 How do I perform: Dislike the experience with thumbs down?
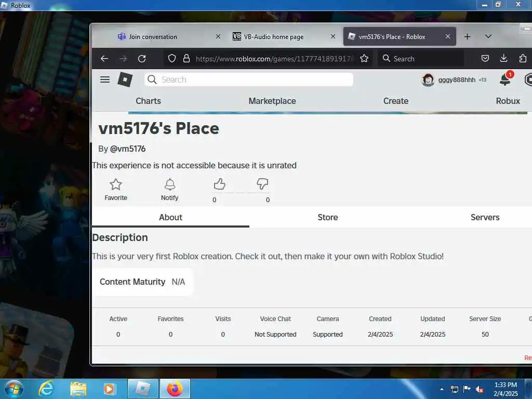(x=262, y=184)
